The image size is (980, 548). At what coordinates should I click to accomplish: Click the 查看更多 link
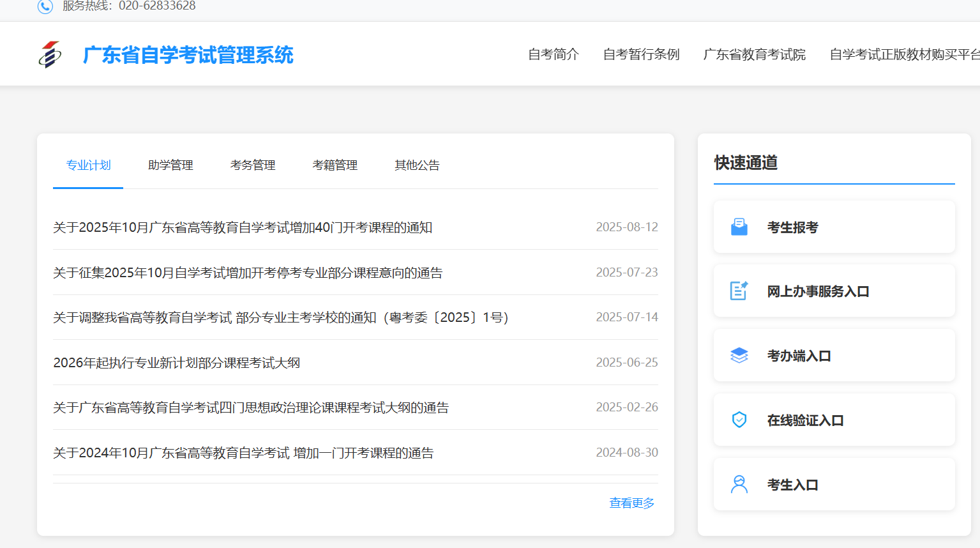point(631,503)
